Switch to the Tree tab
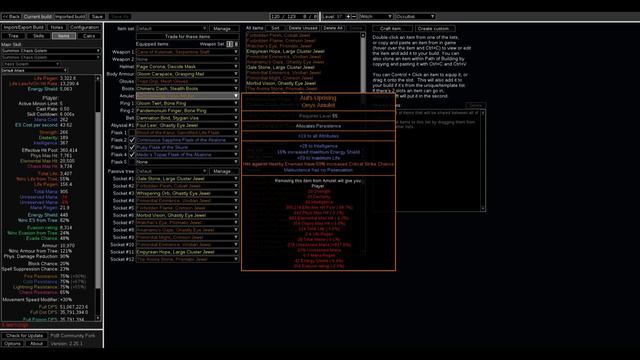This screenshot has width=640, height=360. (13, 36)
